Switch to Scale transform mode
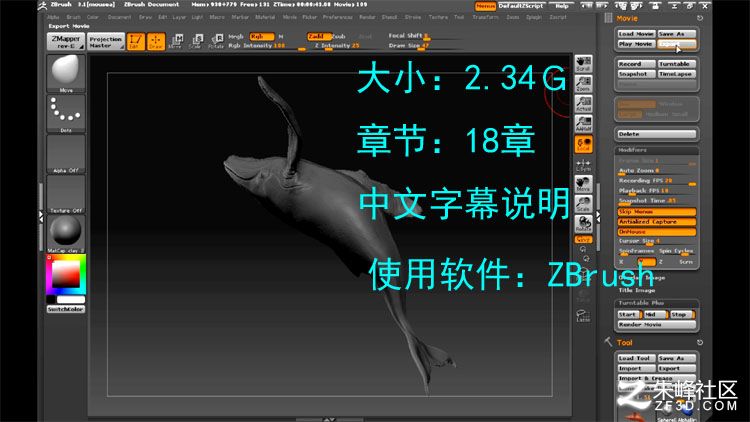Image resolution: width=750 pixels, height=422 pixels. tap(196, 41)
